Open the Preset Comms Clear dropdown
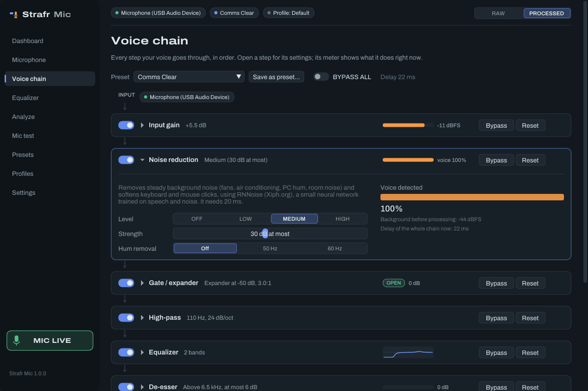Viewport: 588px width, 391px height. pyautogui.click(x=189, y=77)
